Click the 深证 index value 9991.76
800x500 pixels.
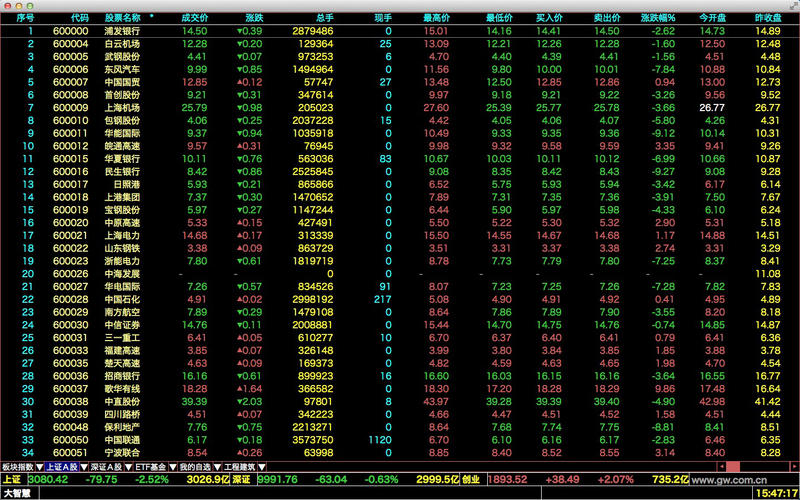tap(278, 480)
